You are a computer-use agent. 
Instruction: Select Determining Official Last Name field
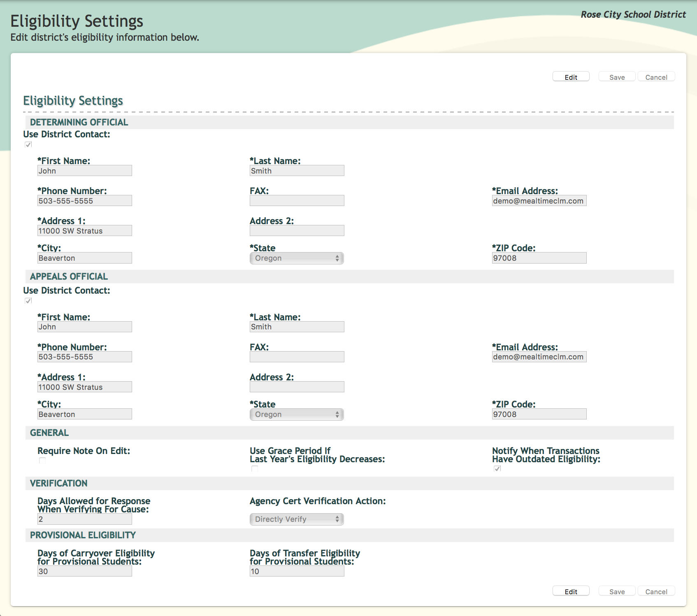[297, 171]
